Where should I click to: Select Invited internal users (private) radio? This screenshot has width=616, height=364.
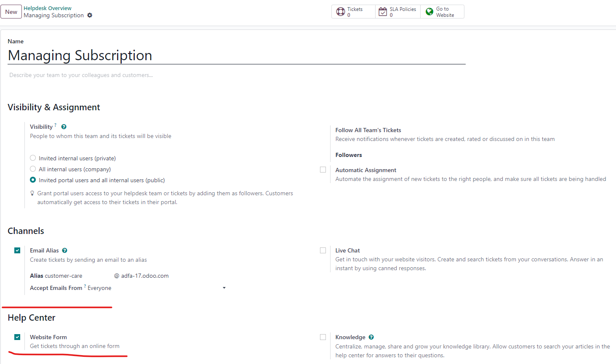(x=33, y=158)
